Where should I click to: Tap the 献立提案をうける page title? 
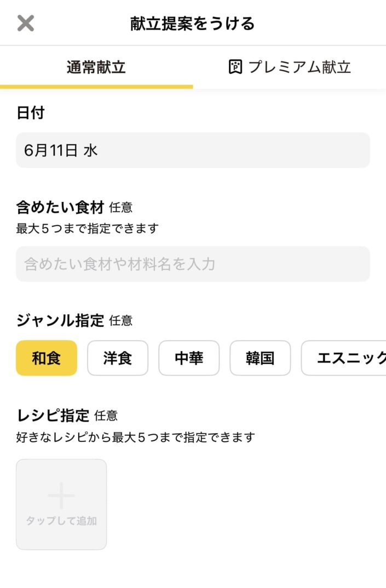(192, 24)
